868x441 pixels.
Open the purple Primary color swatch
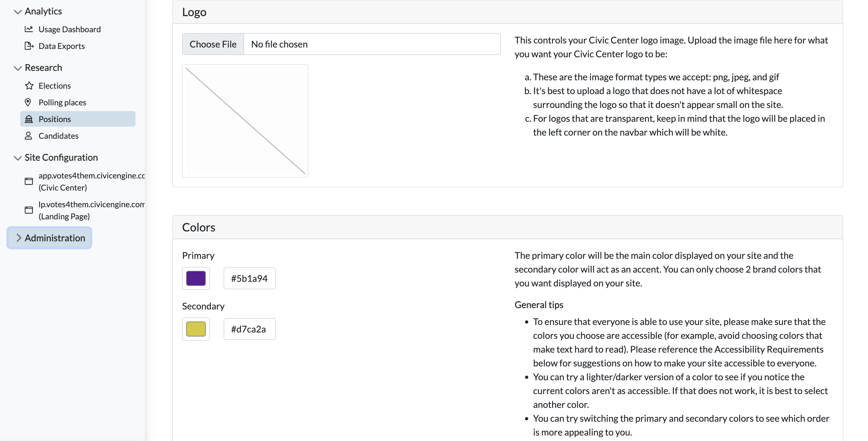point(196,278)
